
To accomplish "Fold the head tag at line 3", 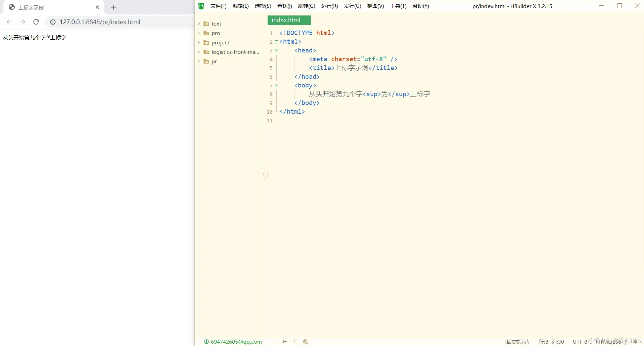I will [276, 51].
